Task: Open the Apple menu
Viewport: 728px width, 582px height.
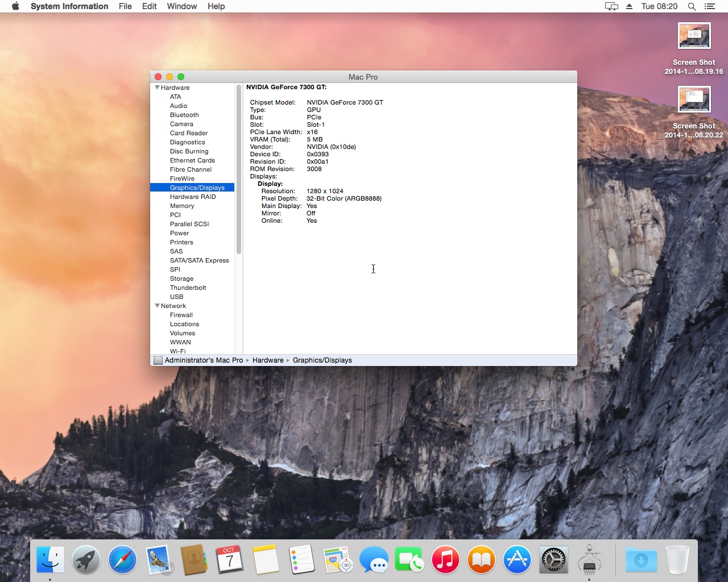Action: 15,6
